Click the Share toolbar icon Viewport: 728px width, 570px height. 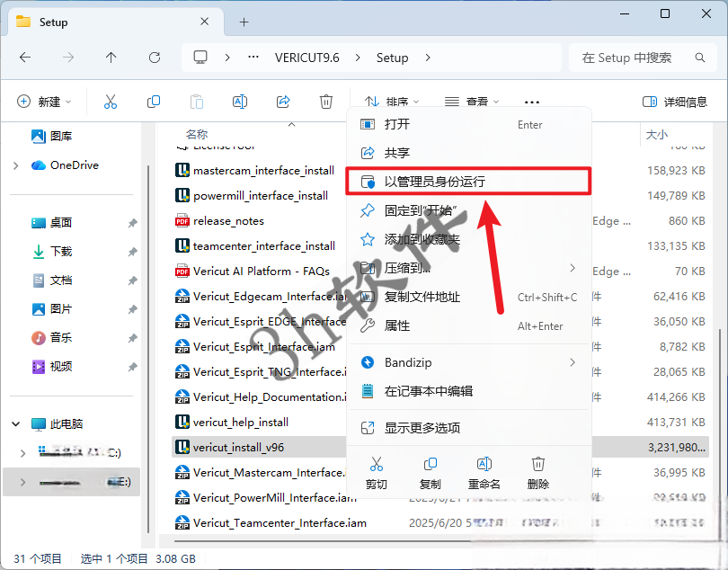pos(283,102)
